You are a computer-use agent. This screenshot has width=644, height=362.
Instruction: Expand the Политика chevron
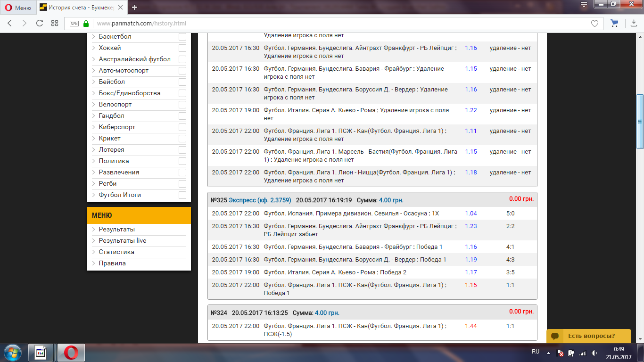(x=93, y=161)
